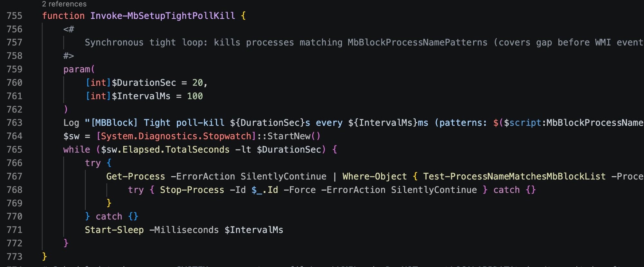Click the default value 20
This screenshot has width=644, height=267.
[x=197, y=83]
